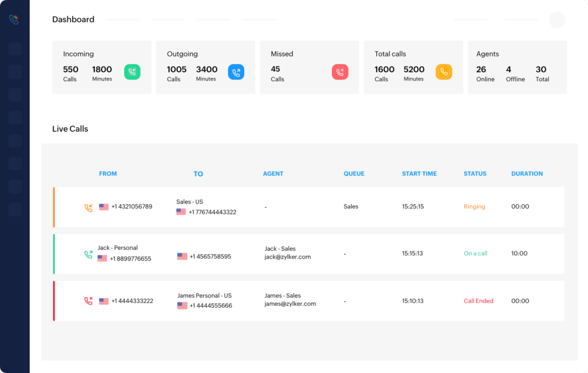The height and width of the screenshot is (373, 588).
Task: Sort by the FROM column header
Action: tap(108, 173)
